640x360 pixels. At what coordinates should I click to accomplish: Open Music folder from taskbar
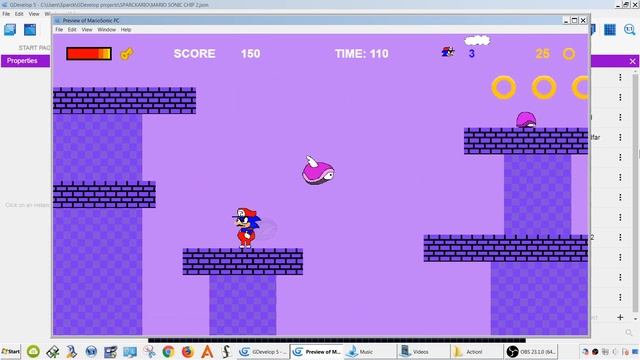[x=369, y=351]
